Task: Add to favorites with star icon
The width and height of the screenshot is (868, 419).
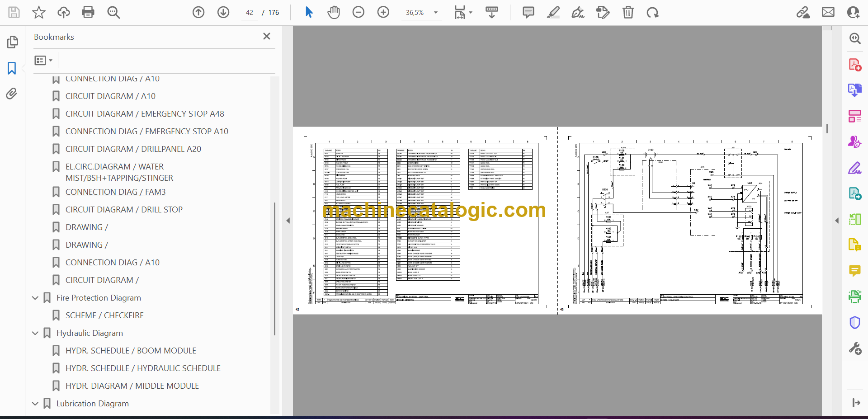Action: pyautogui.click(x=39, y=12)
